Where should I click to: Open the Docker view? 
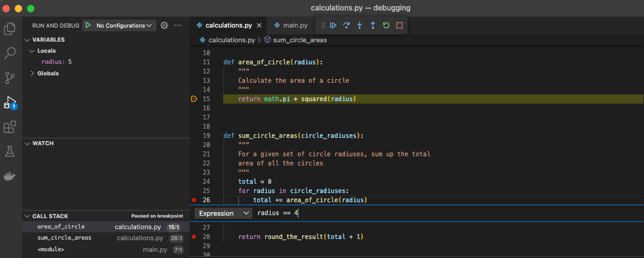9,176
